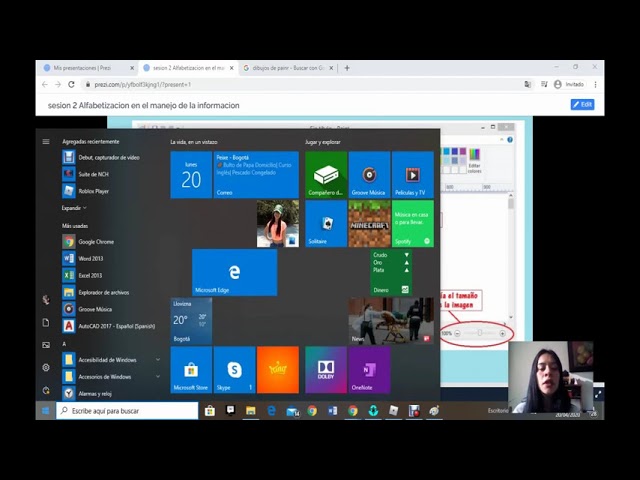Open the Spotify tile
640x480 pixels.
pos(413,223)
